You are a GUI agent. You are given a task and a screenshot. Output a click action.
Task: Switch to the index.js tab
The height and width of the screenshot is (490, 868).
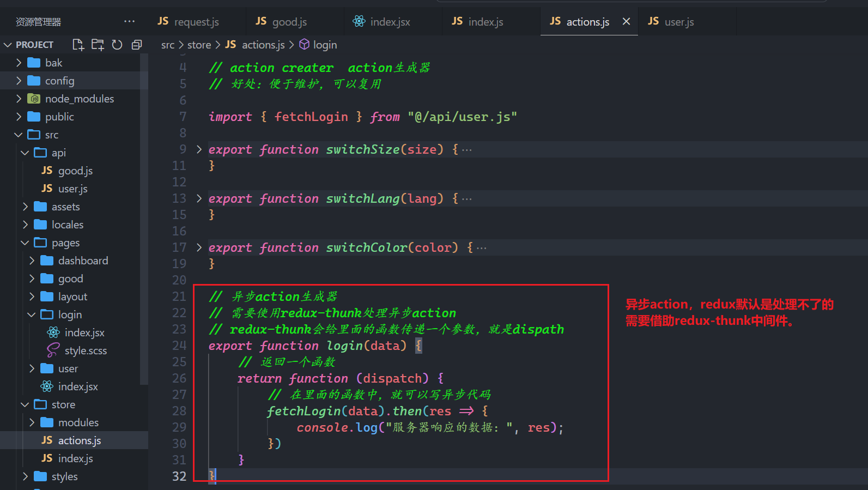[485, 21]
